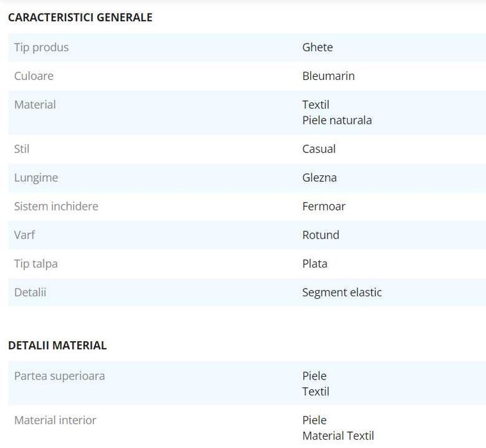Select the Partea superioara label
The width and height of the screenshot is (486, 448).
(59, 376)
